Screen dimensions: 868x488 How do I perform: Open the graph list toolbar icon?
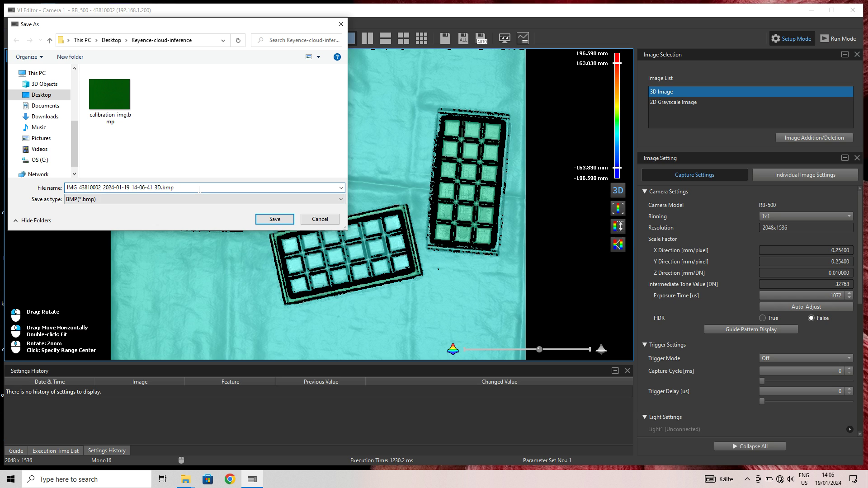(523, 38)
